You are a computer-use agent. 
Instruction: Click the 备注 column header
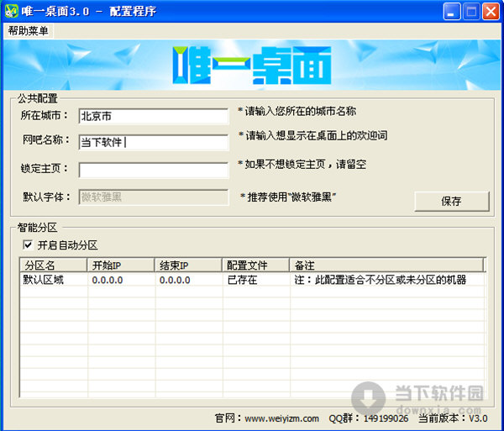(386, 265)
